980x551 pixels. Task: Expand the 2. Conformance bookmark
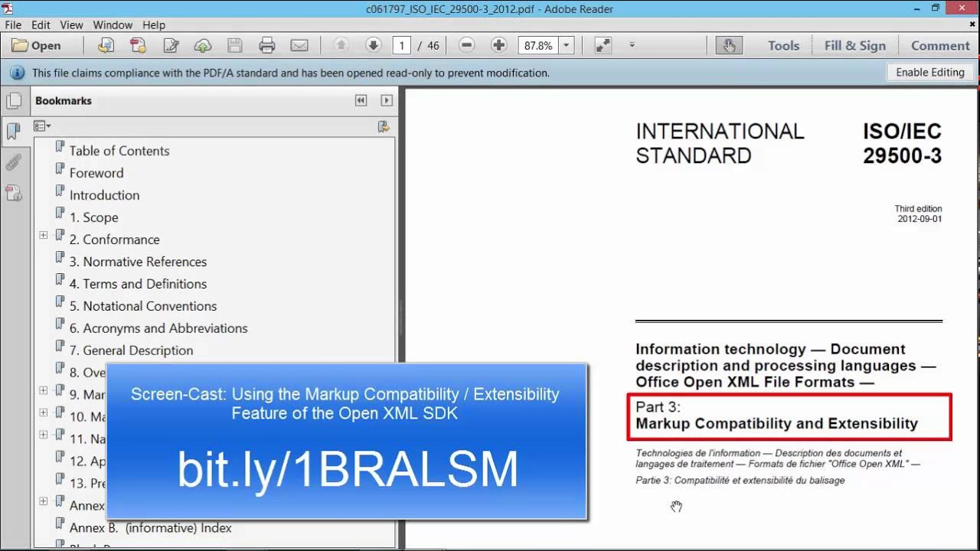44,235
